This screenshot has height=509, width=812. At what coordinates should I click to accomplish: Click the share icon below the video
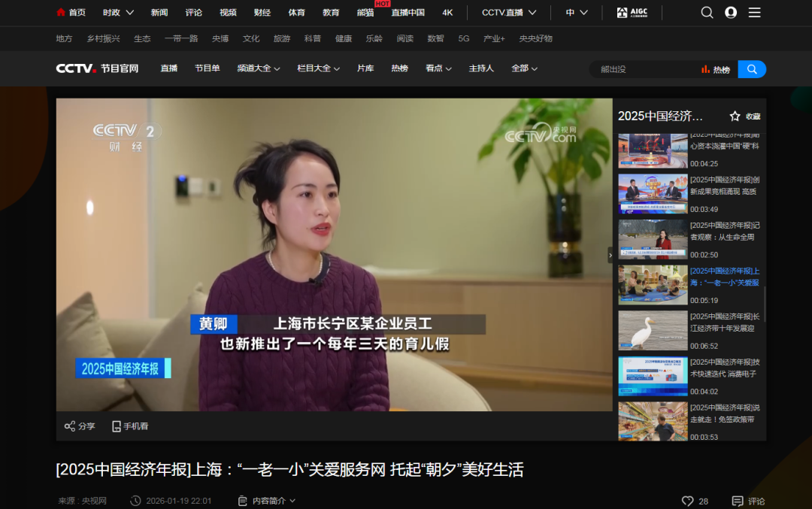(71, 426)
